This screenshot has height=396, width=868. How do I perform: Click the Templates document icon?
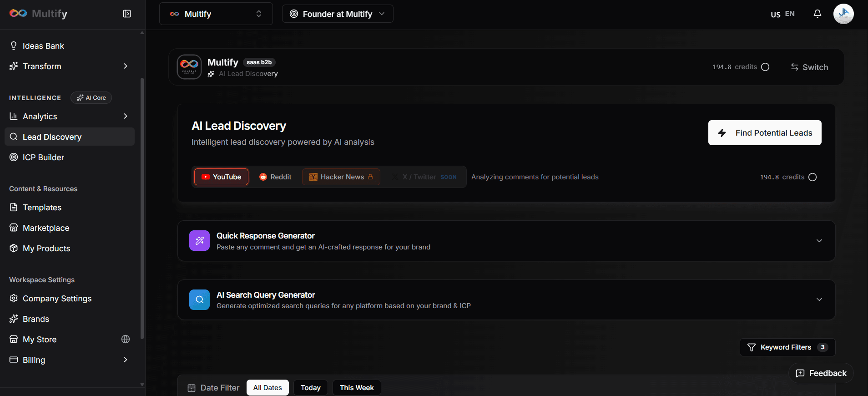coord(14,207)
